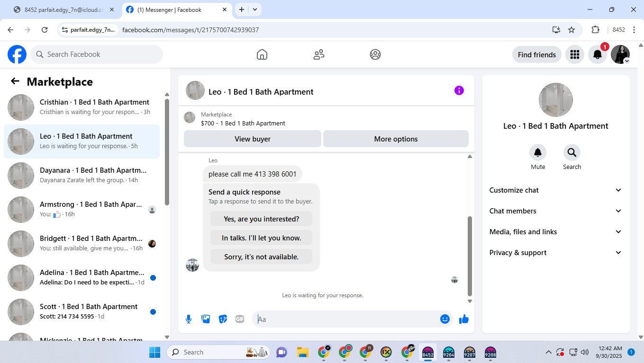
Task: Open Cristhian's apartment conversation
Action: click(82, 107)
